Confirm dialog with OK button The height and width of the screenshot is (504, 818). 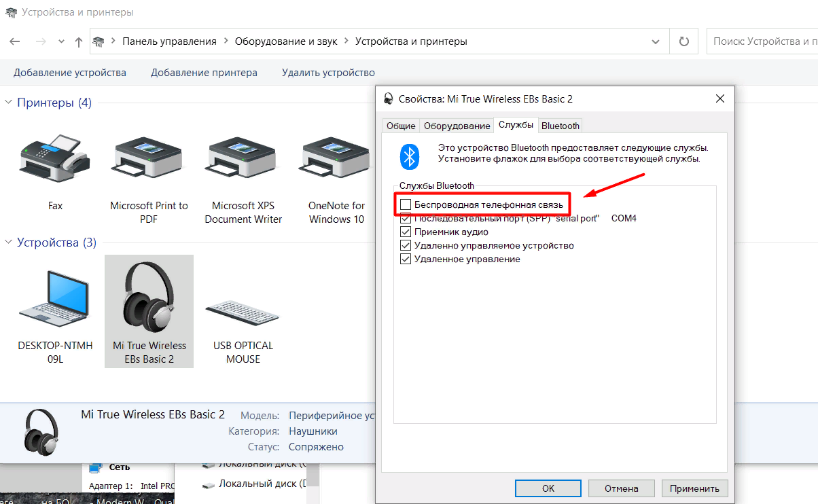[548, 488]
